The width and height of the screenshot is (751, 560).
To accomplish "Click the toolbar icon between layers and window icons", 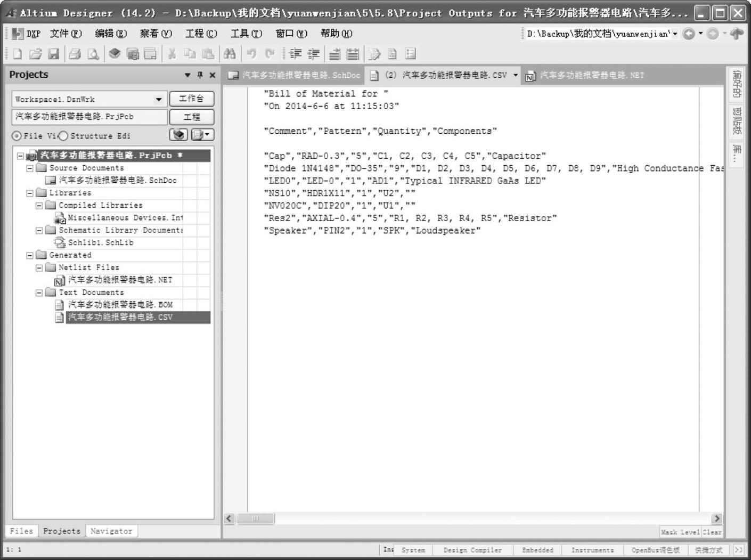I will pyautogui.click(x=133, y=54).
